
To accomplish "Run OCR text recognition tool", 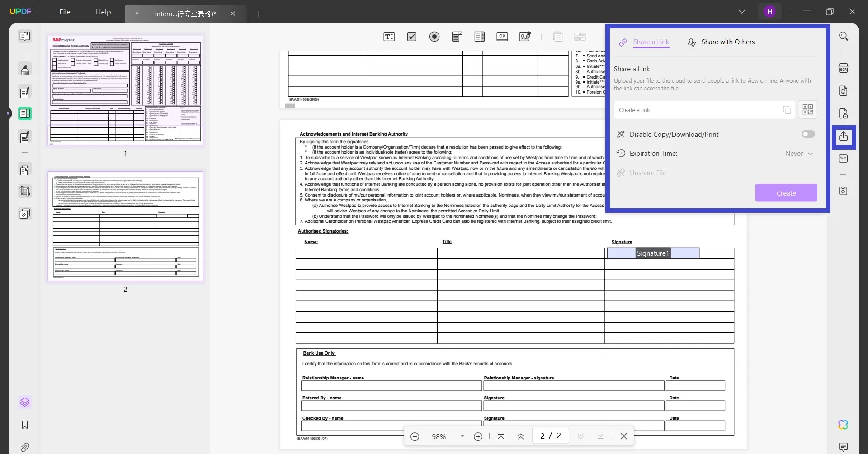I will point(844,69).
